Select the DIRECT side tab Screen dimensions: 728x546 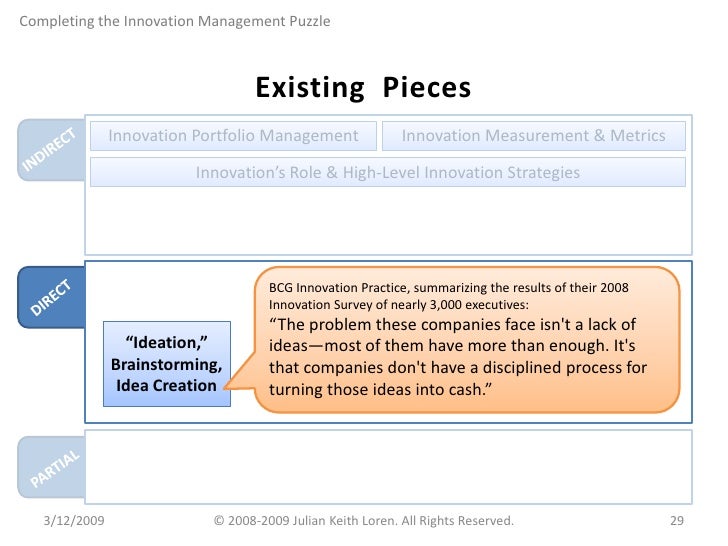pyautogui.click(x=51, y=297)
